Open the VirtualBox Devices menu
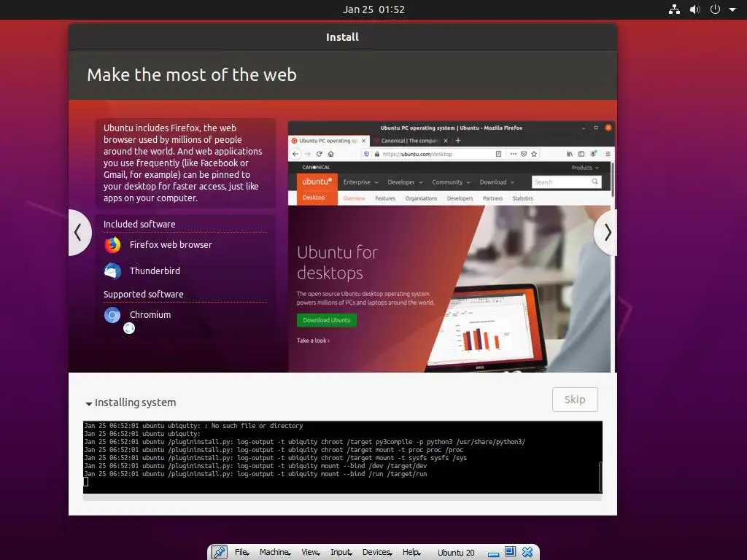 (377, 552)
